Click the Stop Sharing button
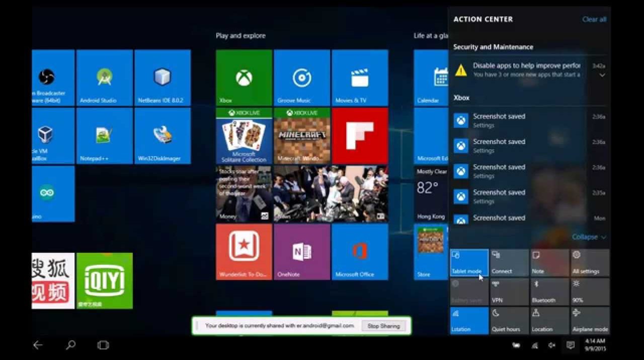Image resolution: width=644 pixels, height=360 pixels. pos(383,326)
